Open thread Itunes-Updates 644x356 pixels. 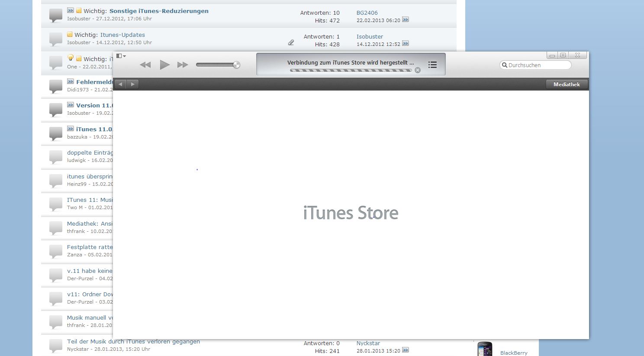pos(122,35)
